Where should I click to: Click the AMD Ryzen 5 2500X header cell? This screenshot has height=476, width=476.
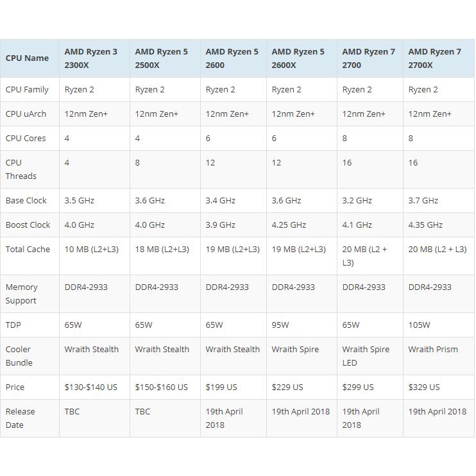[161, 58]
